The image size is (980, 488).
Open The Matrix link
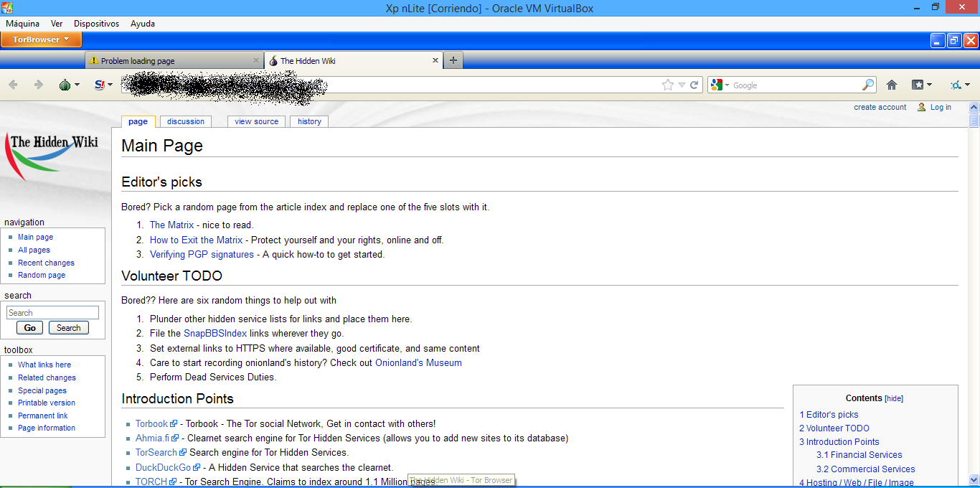coord(171,225)
